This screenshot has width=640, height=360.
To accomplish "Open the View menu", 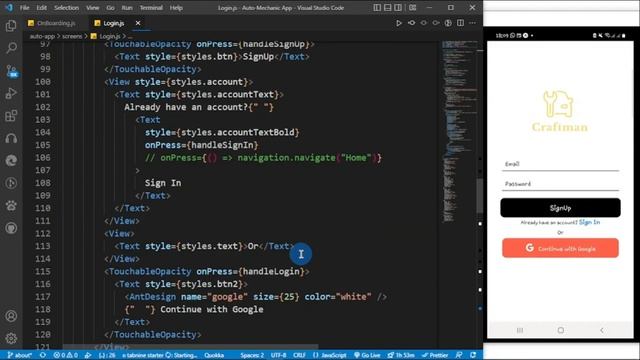I will pyautogui.click(x=93, y=8).
